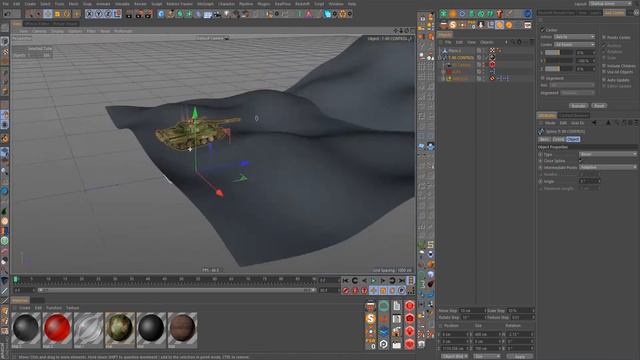Toggle visibility dots for Plane.4
This screenshot has height=360, width=640.
click(484, 51)
